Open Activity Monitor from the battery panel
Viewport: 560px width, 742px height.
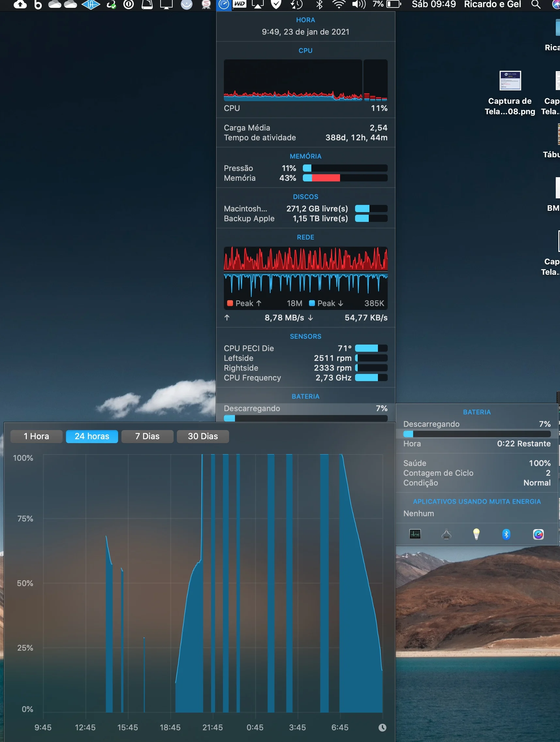(x=415, y=534)
